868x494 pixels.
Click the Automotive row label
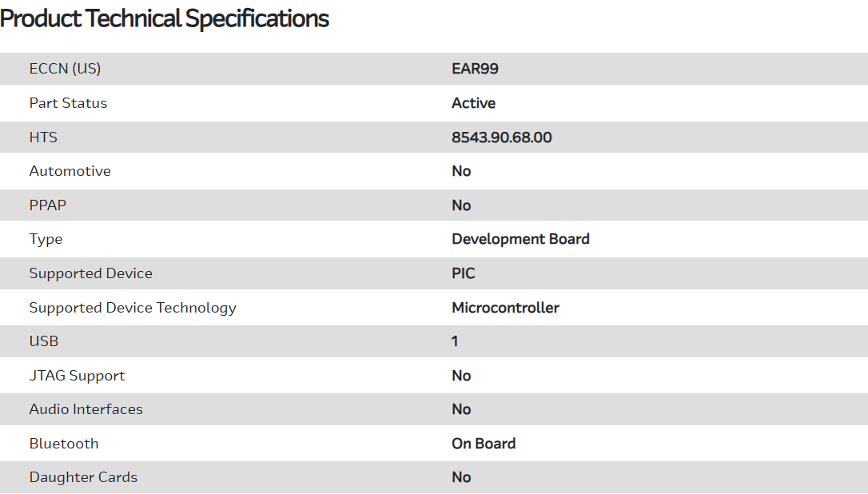tap(70, 171)
